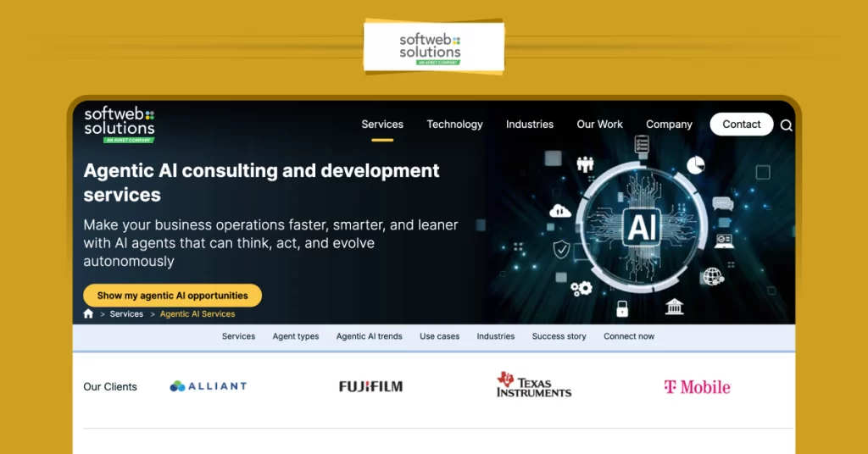This screenshot has height=454, width=868.
Task: Click the people group icon in the AI graphic
Action: tap(585, 164)
